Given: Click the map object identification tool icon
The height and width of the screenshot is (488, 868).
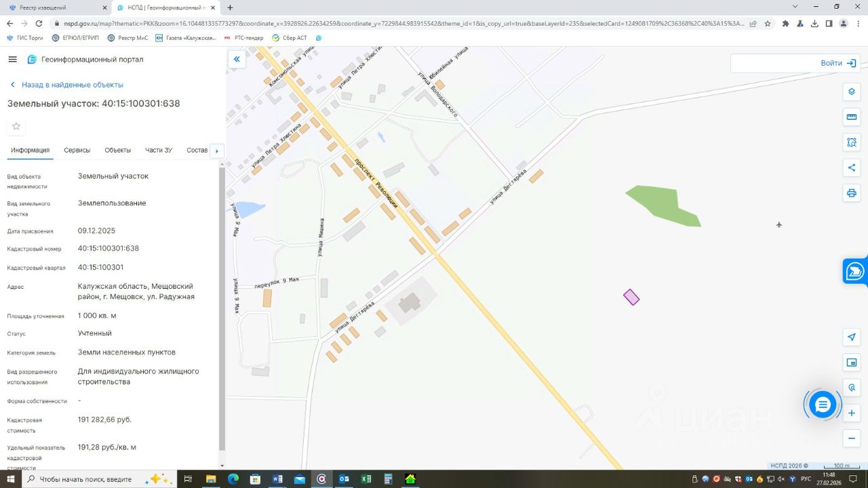Looking at the screenshot, I should (x=852, y=388).
